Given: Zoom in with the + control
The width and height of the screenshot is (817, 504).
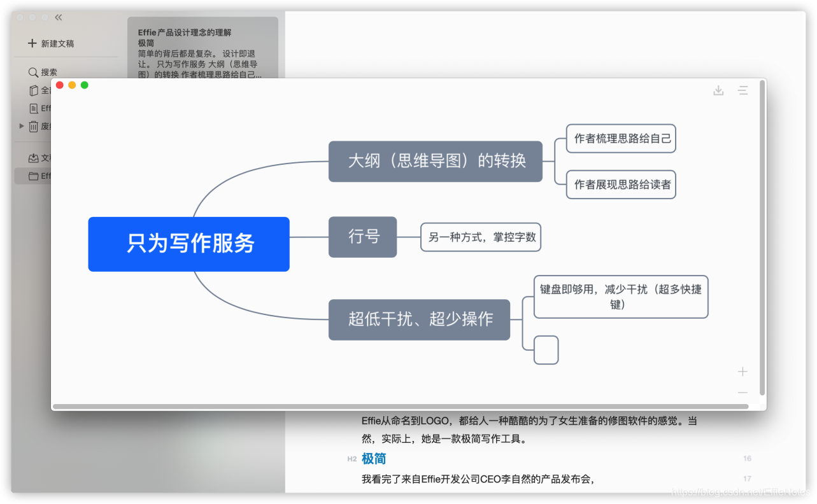Looking at the screenshot, I should coord(742,371).
